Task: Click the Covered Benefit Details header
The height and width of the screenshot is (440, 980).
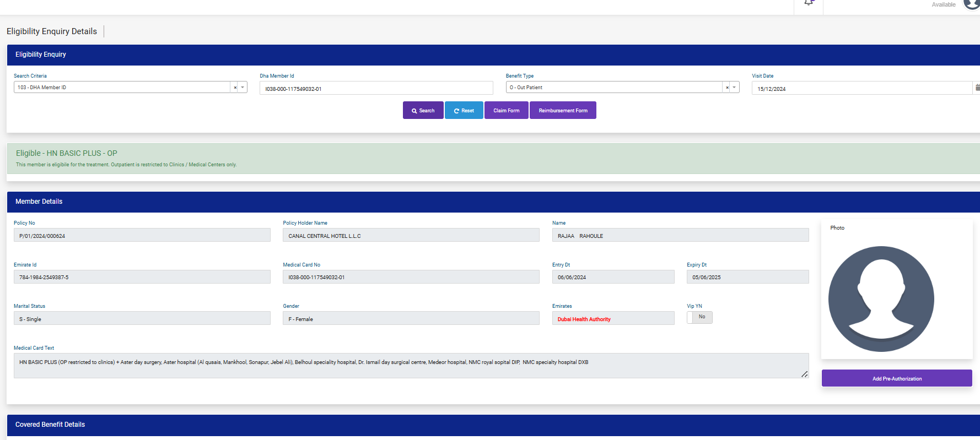Action: click(x=50, y=425)
